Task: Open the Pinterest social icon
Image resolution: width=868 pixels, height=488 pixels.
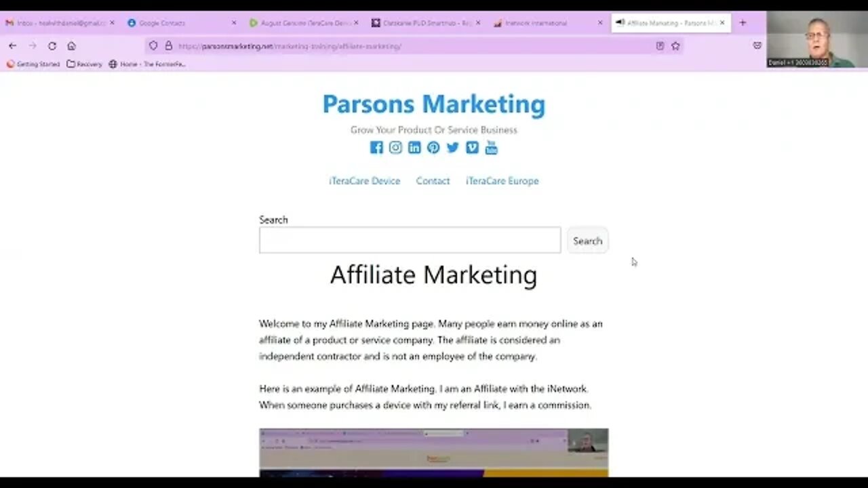Action: point(433,148)
